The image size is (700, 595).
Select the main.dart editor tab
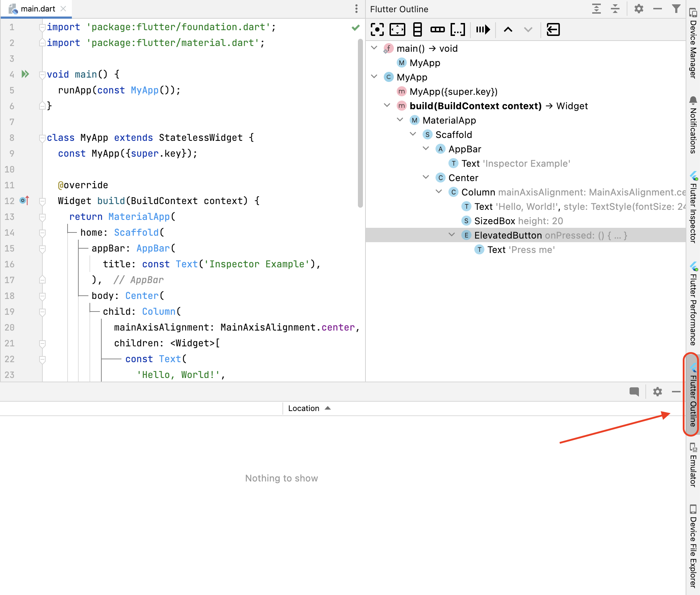37,9
